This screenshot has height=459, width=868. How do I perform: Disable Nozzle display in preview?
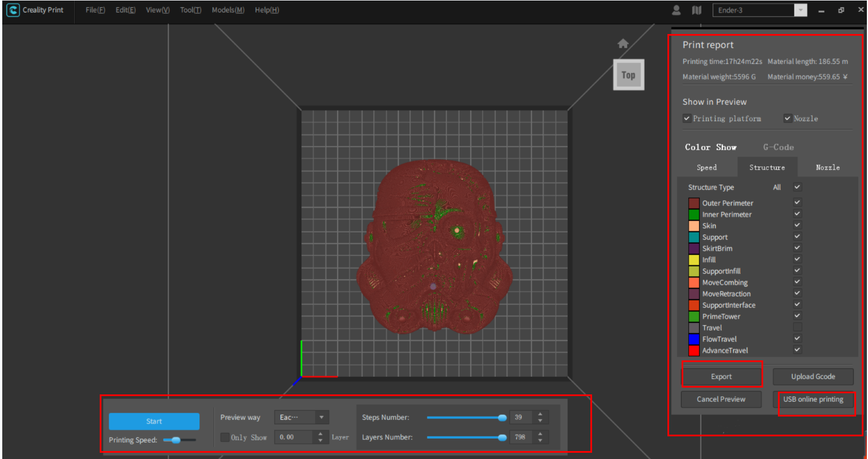[788, 118]
